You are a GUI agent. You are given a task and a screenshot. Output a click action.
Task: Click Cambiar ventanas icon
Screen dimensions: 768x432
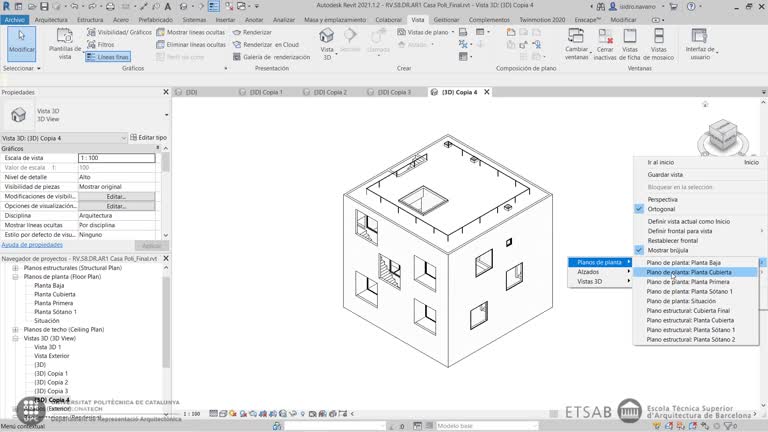point(577,45)
